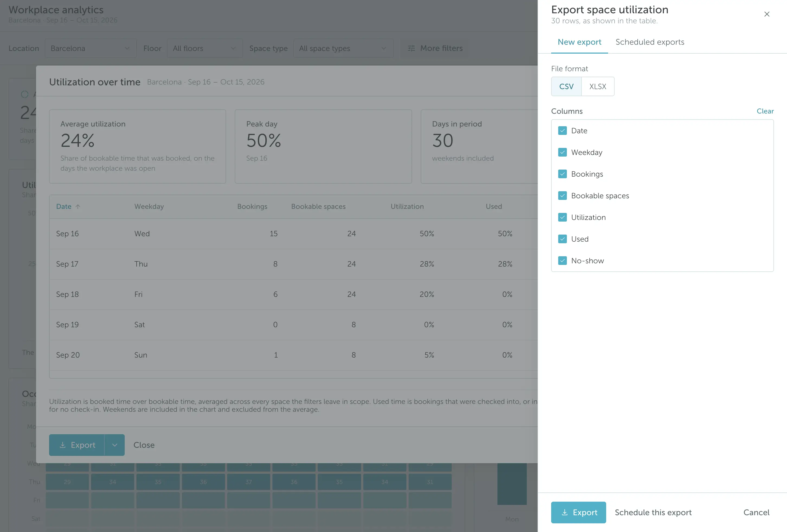The image size is (787, 532).
Task: Sort by the Bookings column header
Action: [252, 206]
